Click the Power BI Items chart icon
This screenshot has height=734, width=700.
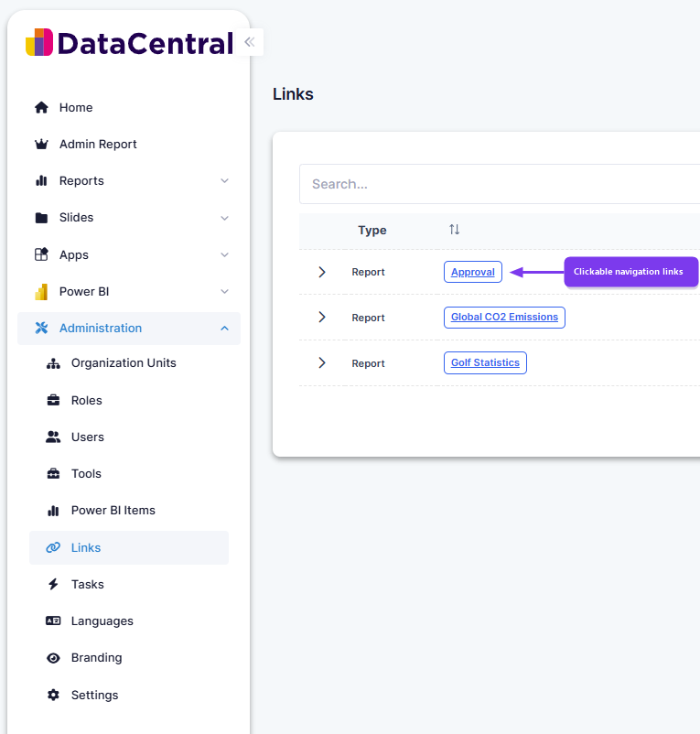(x=53, y=511)
